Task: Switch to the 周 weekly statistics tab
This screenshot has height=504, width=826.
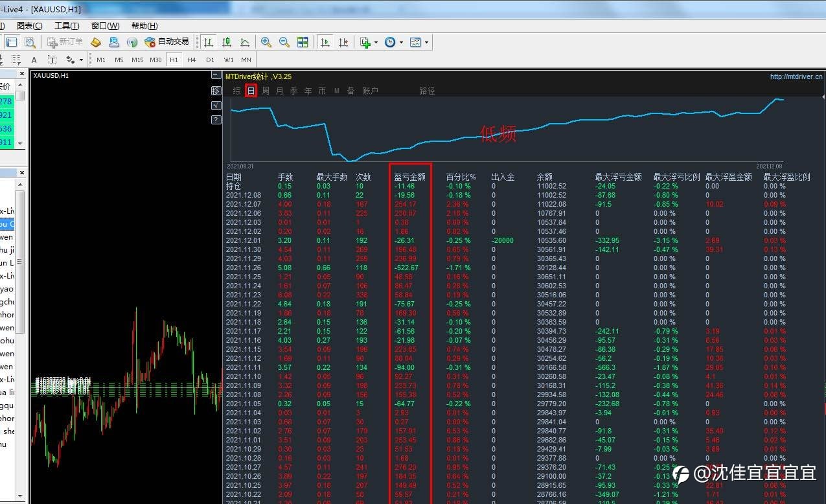Action: pyautogui.click(x=266, y=91)
